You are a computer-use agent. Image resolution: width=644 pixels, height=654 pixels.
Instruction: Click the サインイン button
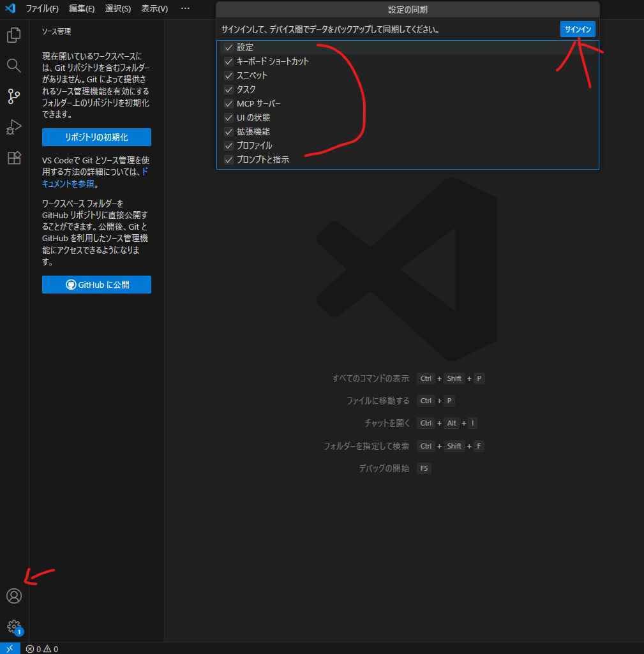(x=578, y=29)
